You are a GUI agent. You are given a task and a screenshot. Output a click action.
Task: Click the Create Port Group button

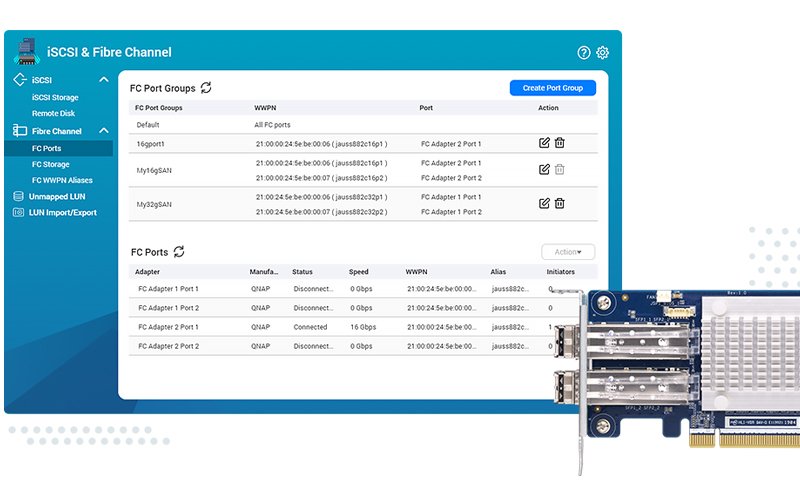pyautogui.click(x=552, y=88)
